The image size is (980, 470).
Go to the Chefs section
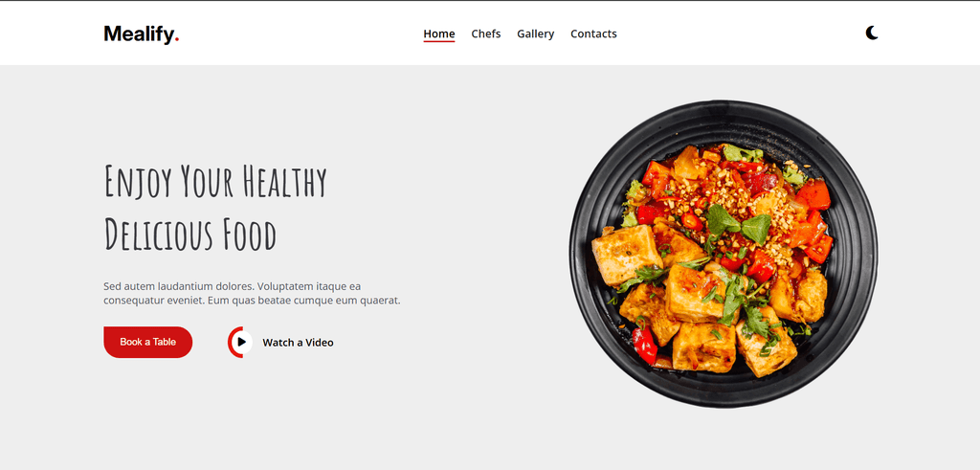click(485, 34)
